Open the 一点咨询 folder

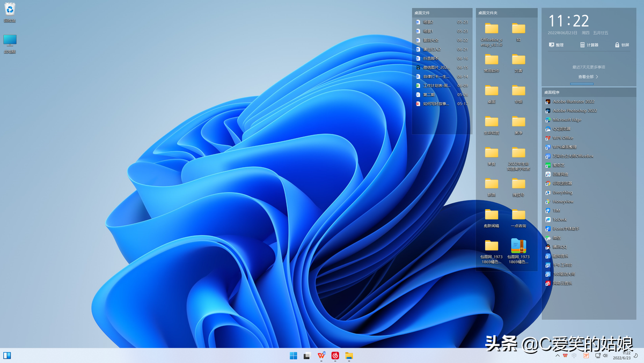518,218
